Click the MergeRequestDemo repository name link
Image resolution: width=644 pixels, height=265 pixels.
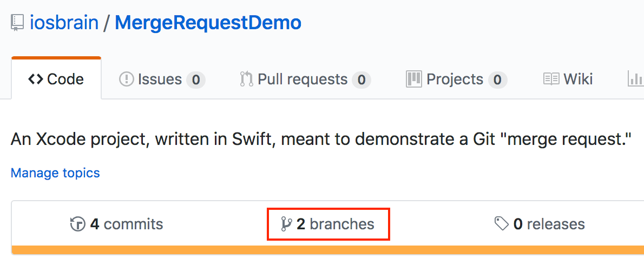pos(208,23)
